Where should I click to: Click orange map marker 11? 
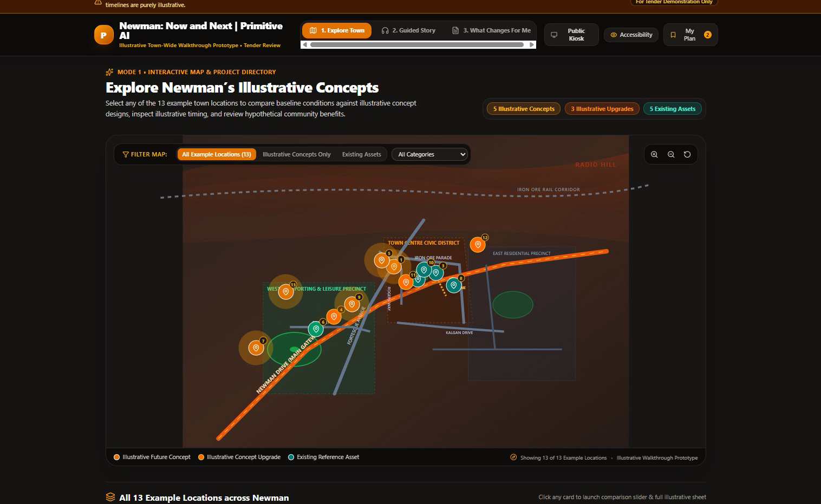406,282
